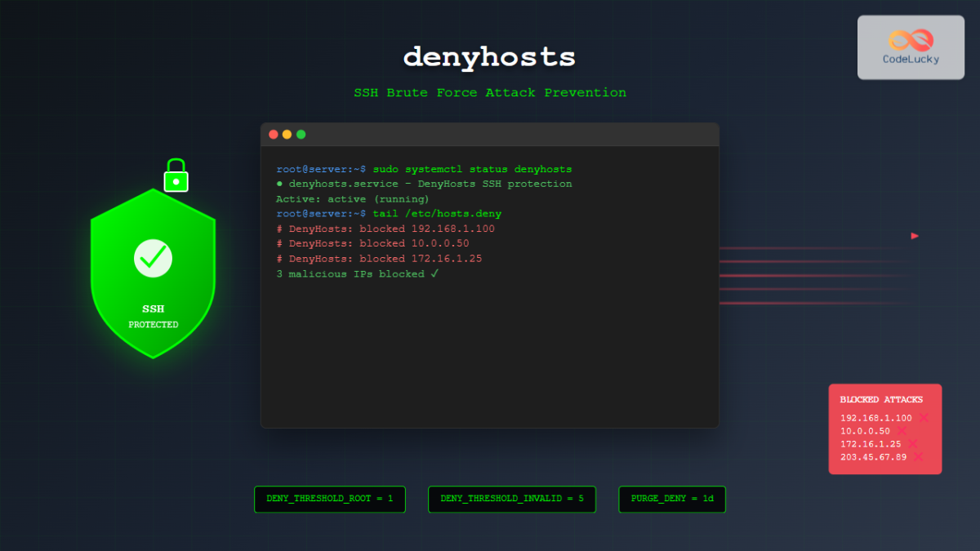Expand the DENY_THRESHOLD_ROOT setting badge

329,499
